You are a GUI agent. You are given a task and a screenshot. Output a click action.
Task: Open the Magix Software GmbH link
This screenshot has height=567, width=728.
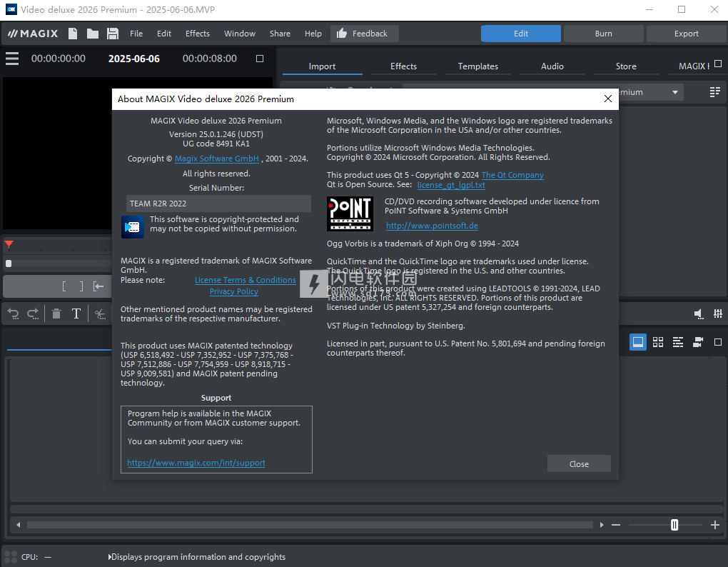point(217,159)
